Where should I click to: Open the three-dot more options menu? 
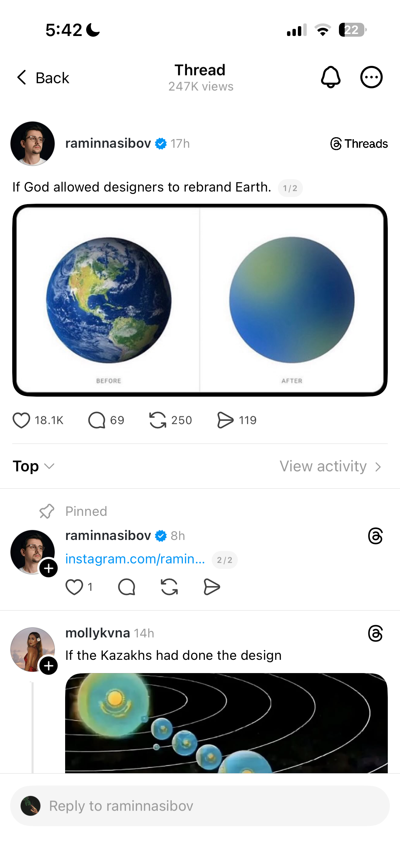[x=371, y=77]
